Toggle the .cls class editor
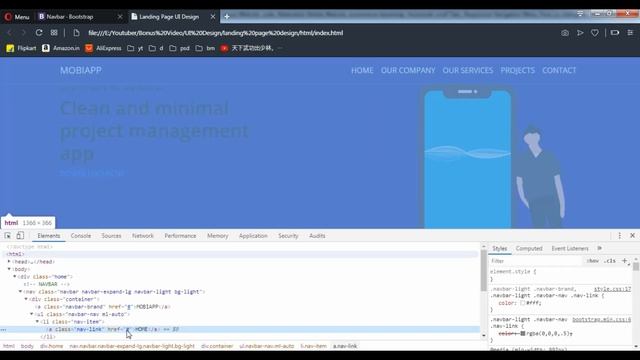Screen dimensions: 640x360 pyautogui.click(x=610, y=261)
